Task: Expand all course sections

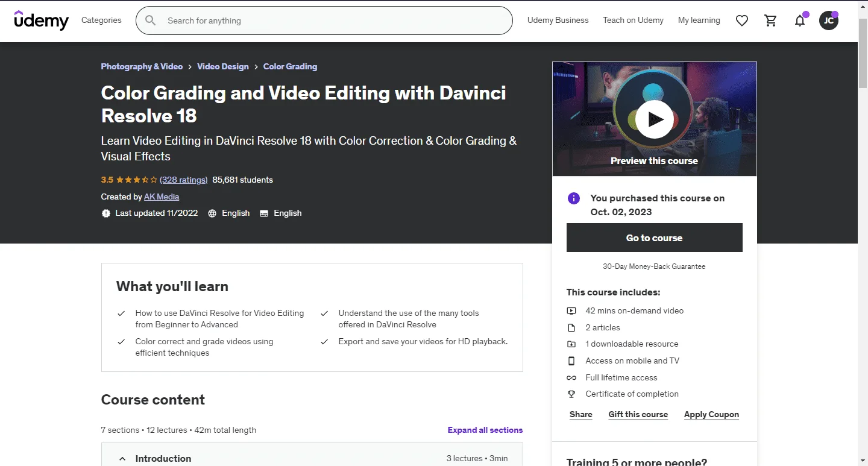Action: (x=485, y=430)
